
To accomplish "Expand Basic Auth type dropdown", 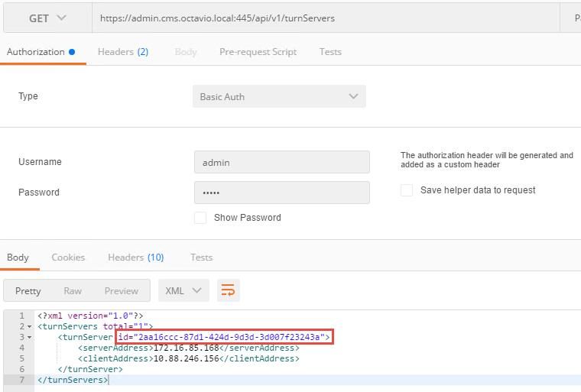I will (279, 97).
